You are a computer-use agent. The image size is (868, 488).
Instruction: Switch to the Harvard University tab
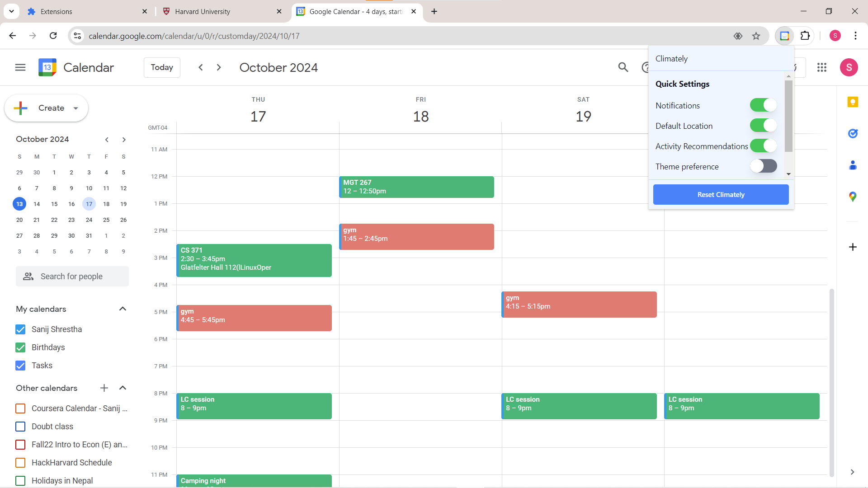[202, 11]
